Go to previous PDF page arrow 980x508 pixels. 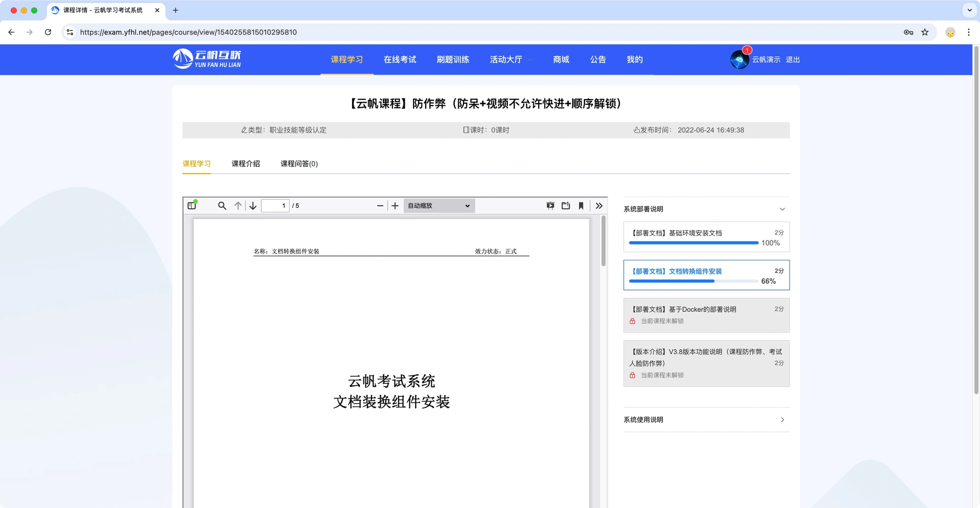238,206
